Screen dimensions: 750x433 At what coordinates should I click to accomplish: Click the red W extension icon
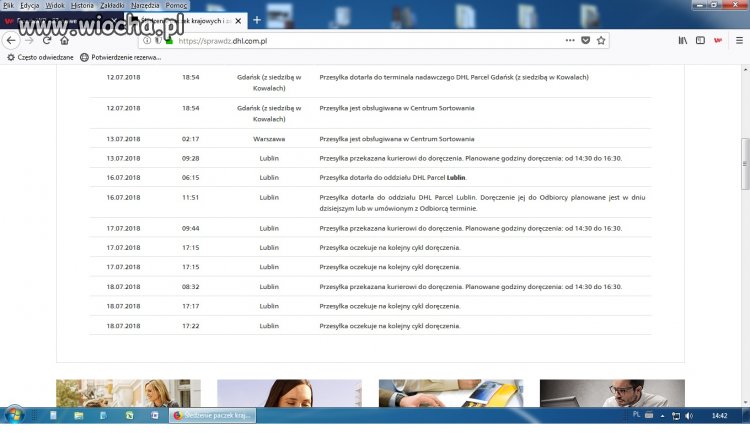pyautogui.click(x=718, y=41)
